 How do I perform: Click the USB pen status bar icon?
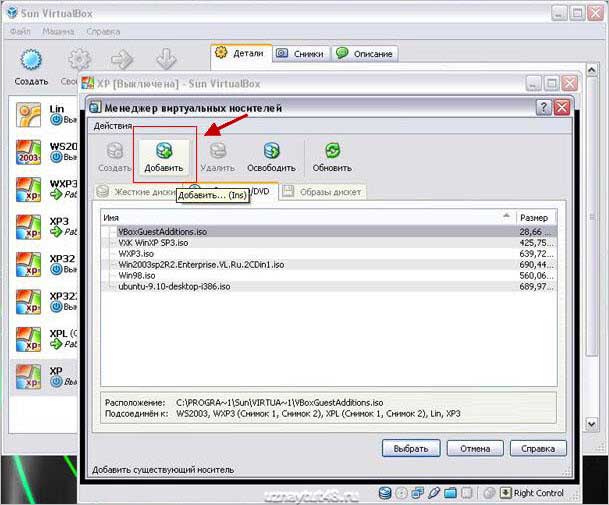pyautogui.click(x=433, y=493)
